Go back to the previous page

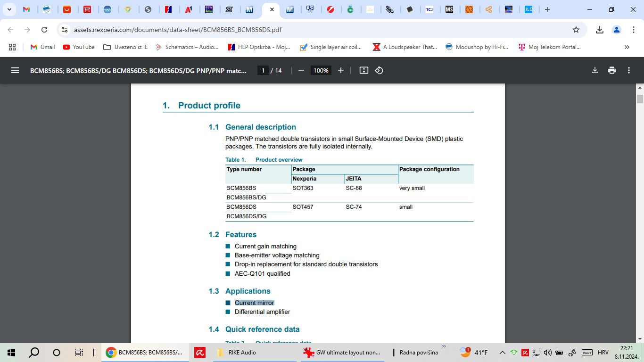point(10,30)
